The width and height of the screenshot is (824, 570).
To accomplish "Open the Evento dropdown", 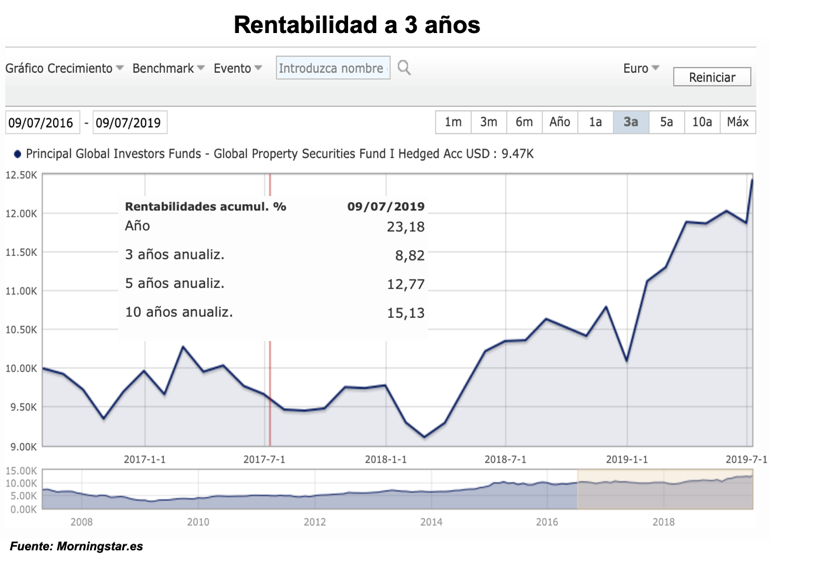I will click(238, 68).
